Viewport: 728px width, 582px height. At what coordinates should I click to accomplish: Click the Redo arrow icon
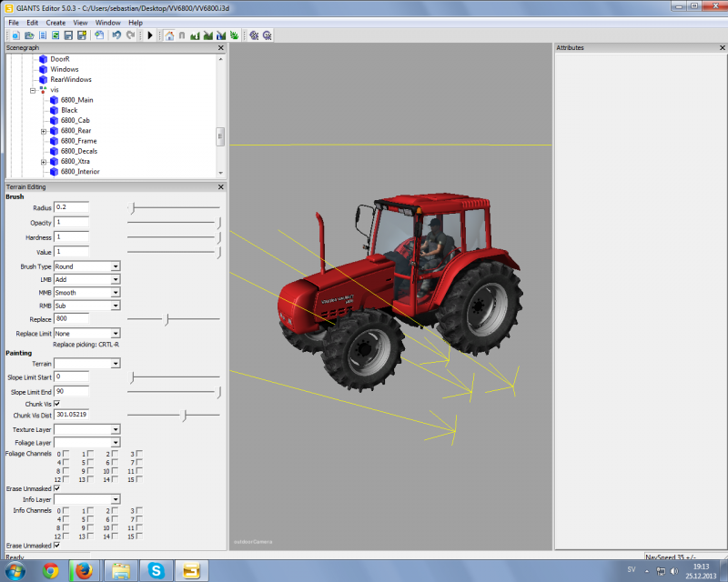[x=130, y=35]
